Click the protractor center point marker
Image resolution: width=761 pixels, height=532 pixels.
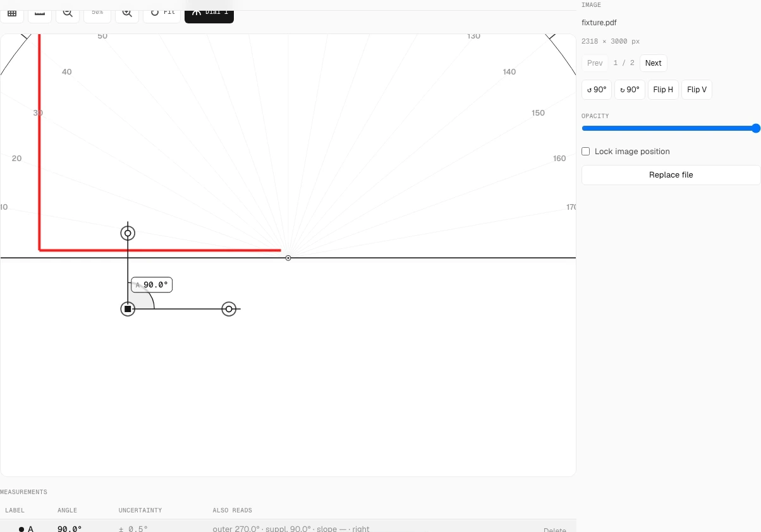point(288,258)
